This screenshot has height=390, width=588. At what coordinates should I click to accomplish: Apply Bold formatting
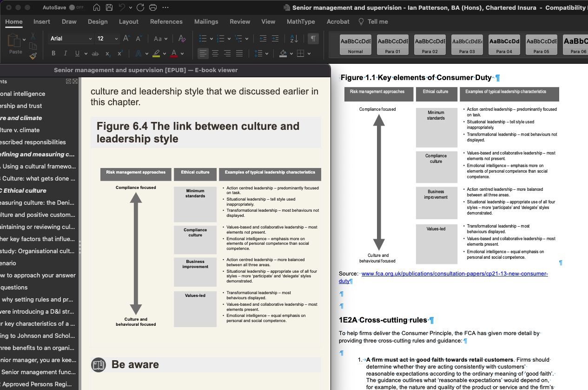tap(53, 54)
